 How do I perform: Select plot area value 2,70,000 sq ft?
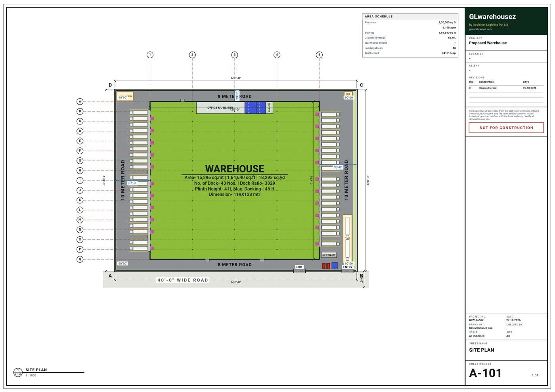pos(447,23)
